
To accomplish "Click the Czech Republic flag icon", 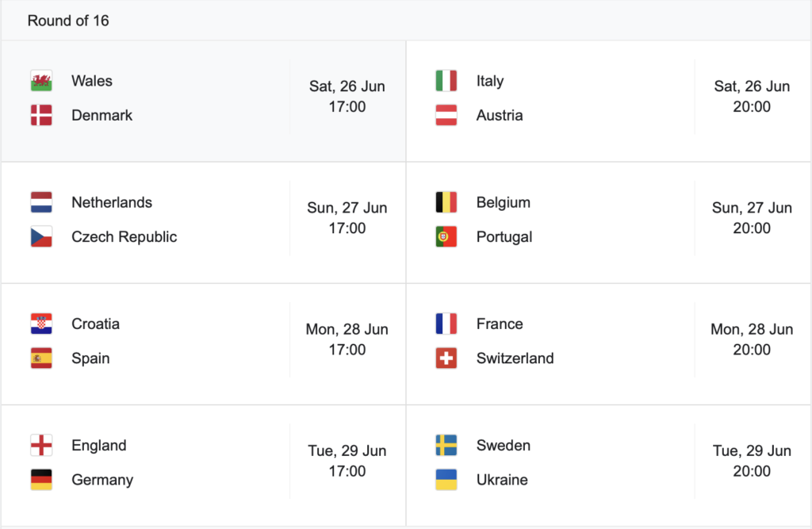I will coord(41,237).
